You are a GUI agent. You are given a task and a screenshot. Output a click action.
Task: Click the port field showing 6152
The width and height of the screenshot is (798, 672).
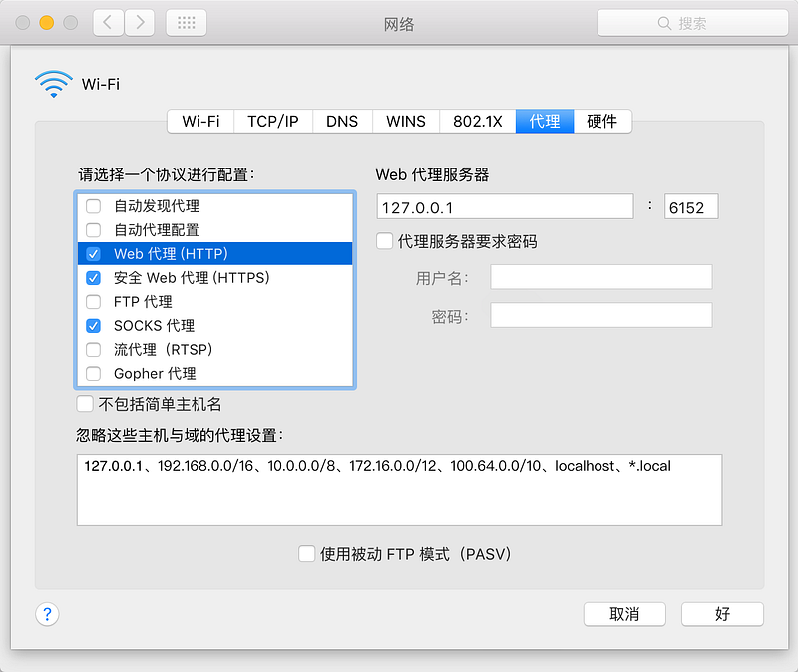click(x=691, y=206)
